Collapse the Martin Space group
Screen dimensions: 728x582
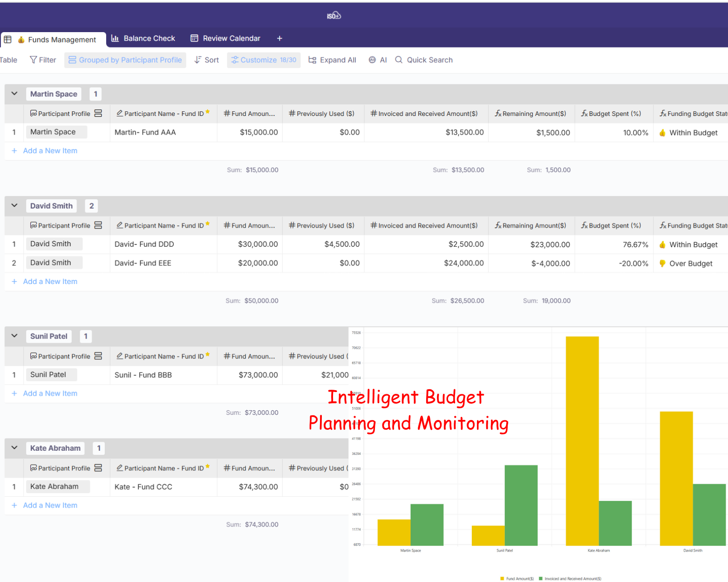[14, 94]
